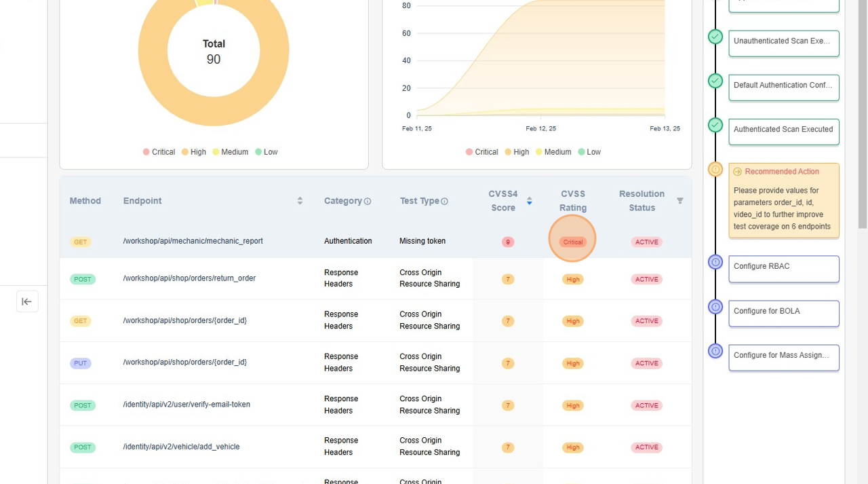Toggle High legend in trend chart

click(x=517, y=152)
